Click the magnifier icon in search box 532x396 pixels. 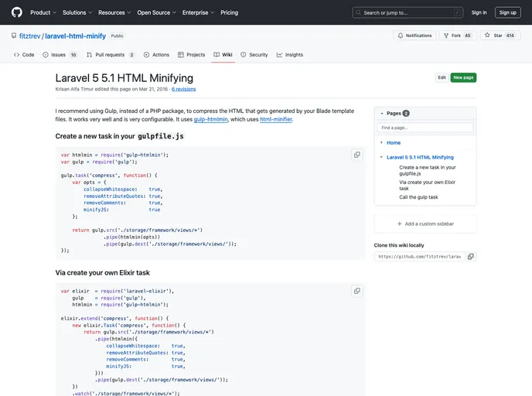pos(358,12)
